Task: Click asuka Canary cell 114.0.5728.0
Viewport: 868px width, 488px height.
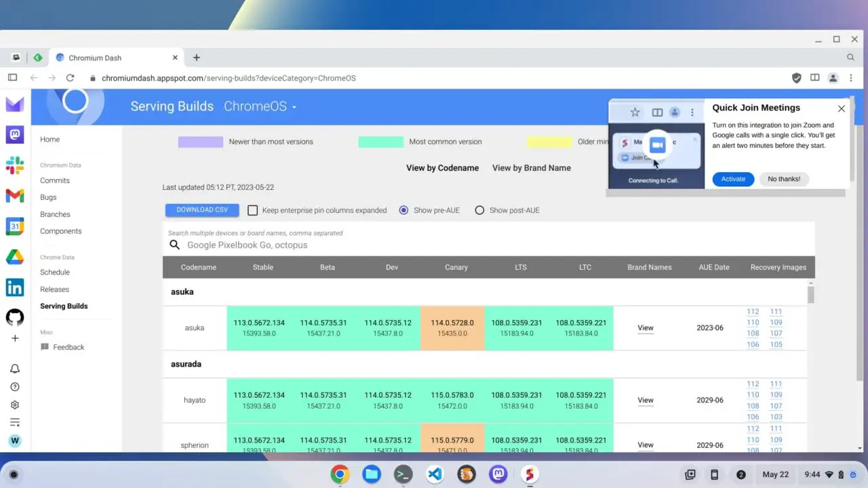Action: pyautogui.click(x=452, y=328)
